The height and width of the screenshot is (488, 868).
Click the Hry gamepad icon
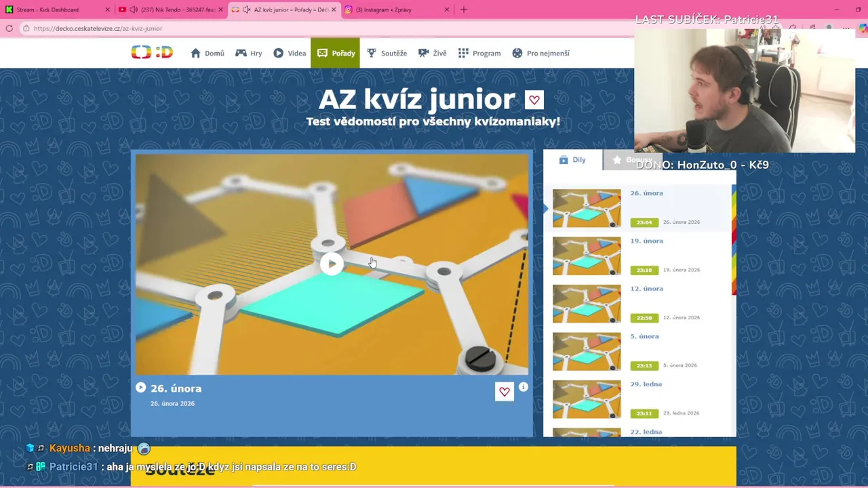241,53
